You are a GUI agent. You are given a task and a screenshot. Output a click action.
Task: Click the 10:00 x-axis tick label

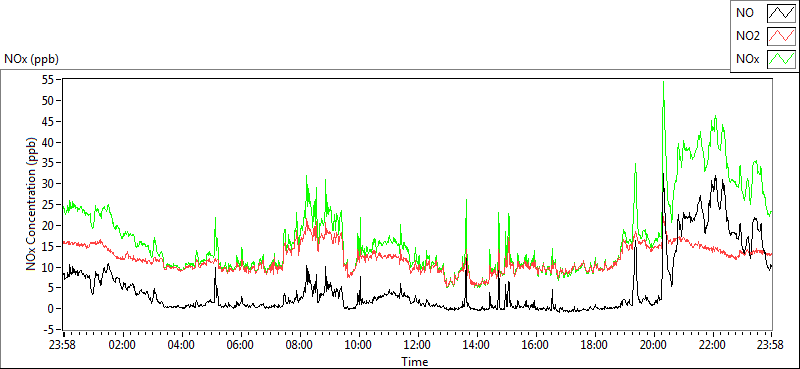click(359, 345)
